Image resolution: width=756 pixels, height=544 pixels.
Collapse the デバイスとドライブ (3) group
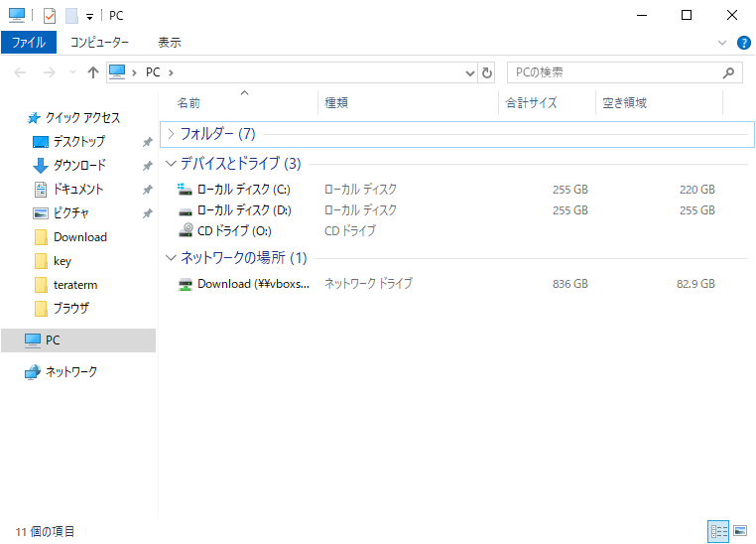coord(171,164)
